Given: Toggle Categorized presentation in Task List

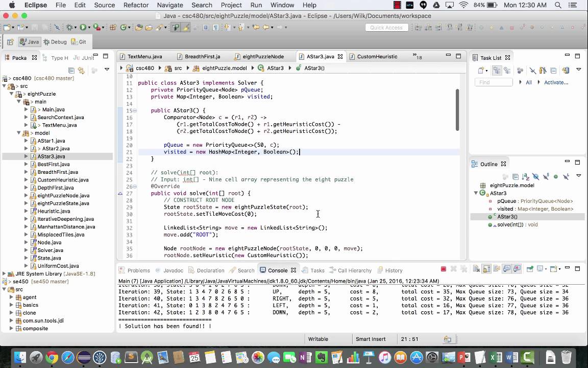Looking at the screenshot, I should 497,70.
